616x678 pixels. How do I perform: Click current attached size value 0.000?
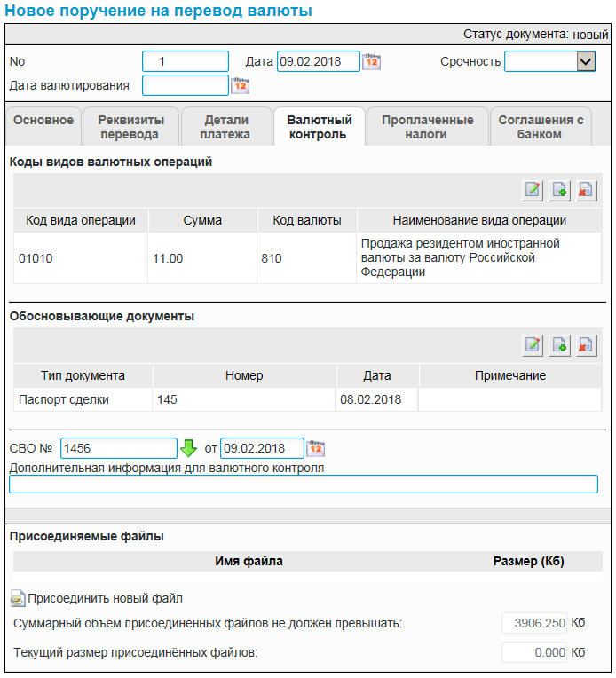click(x=534, y=652)
